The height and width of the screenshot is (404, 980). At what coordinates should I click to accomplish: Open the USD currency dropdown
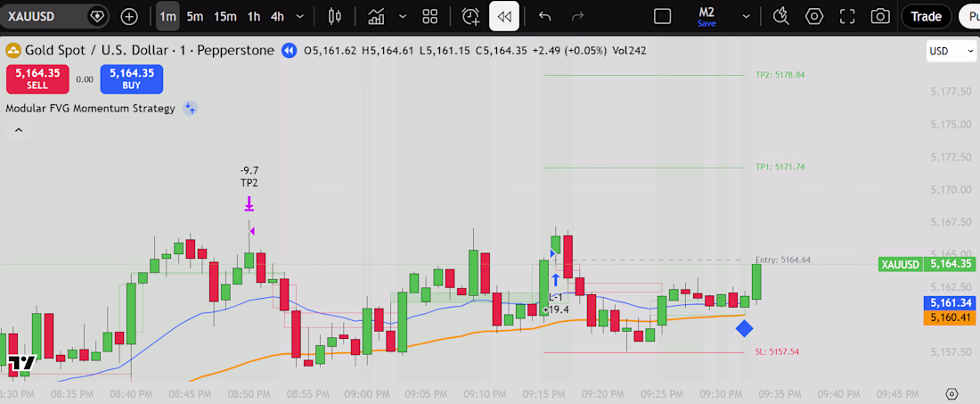coord(951,52)
